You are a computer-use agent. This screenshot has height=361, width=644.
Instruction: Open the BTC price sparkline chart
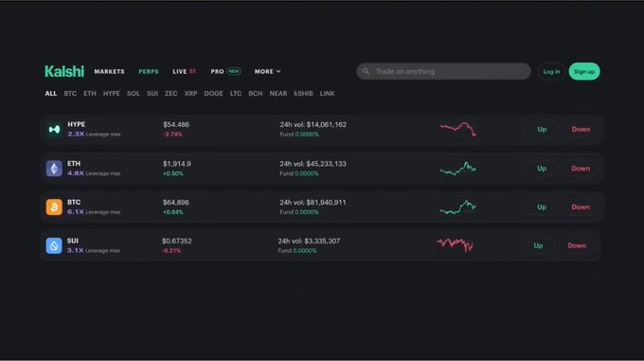tap(458, 207)
